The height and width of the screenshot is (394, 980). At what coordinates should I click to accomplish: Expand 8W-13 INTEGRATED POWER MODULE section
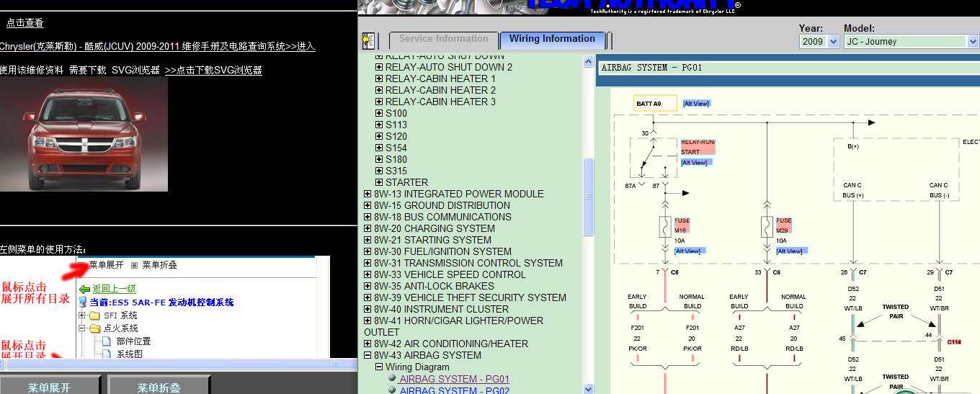tap(367, 194)
